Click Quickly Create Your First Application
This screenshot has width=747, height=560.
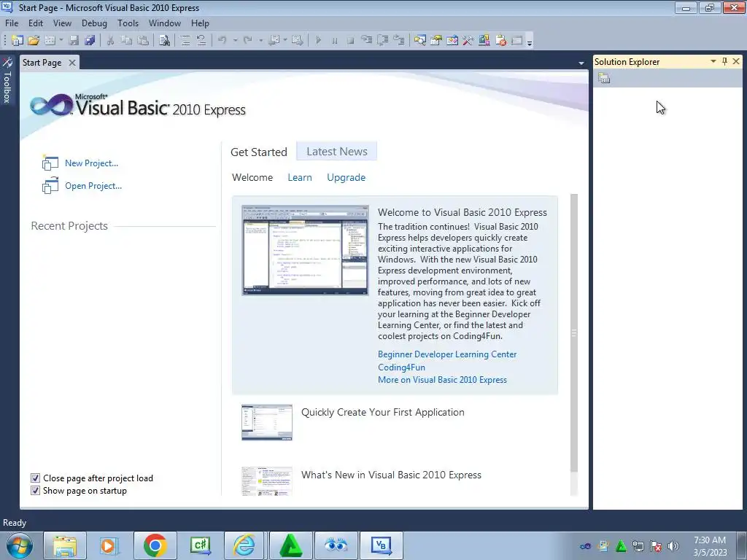[x=382, y=413]
